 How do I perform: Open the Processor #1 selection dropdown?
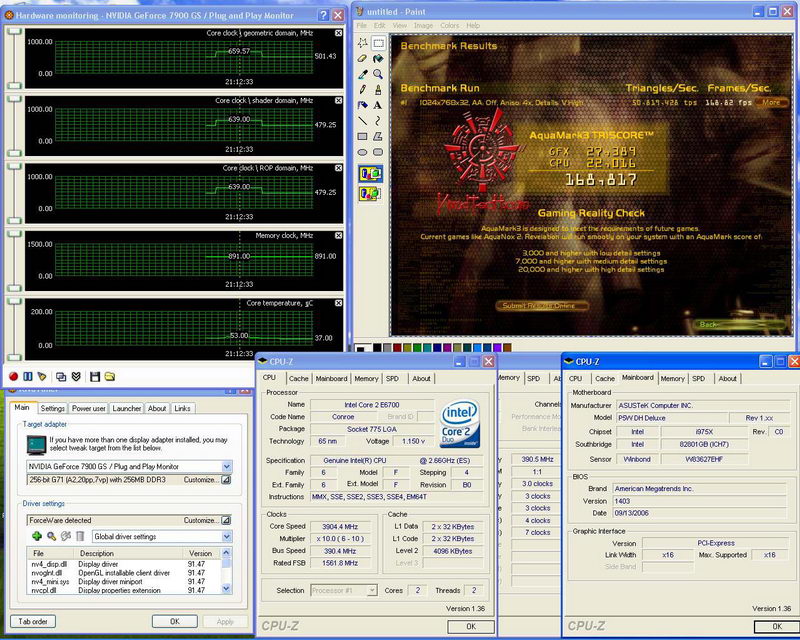coord(371,591)
